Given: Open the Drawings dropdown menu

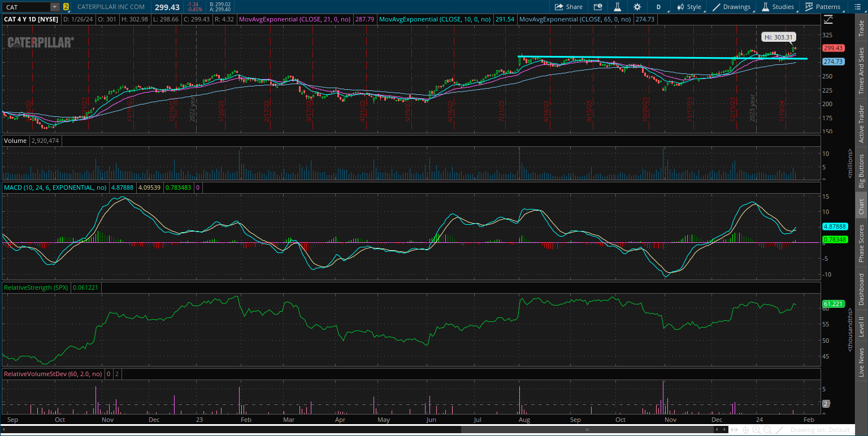Looking at the screenshot, I should pos(732,7).
